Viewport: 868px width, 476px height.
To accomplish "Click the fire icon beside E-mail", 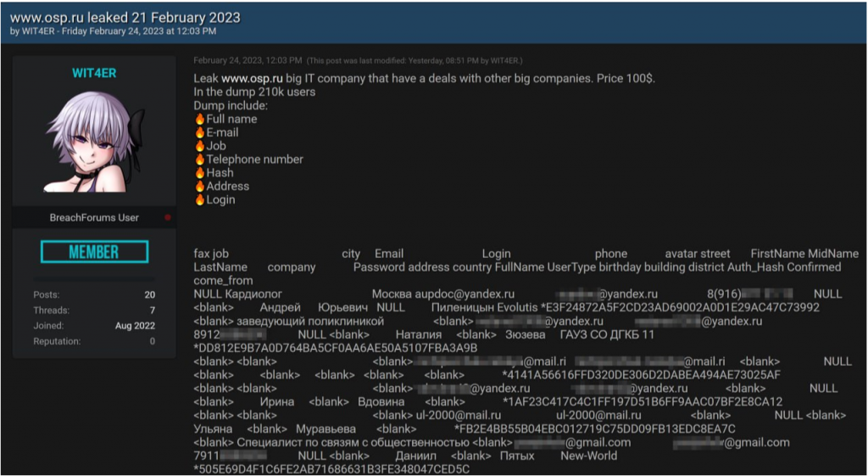I will coord(199,132).
